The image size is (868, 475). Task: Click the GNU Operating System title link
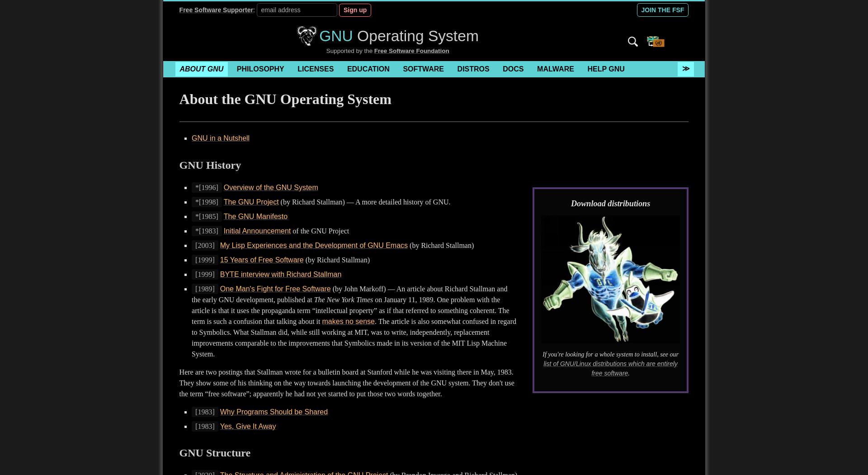point(399,36)
